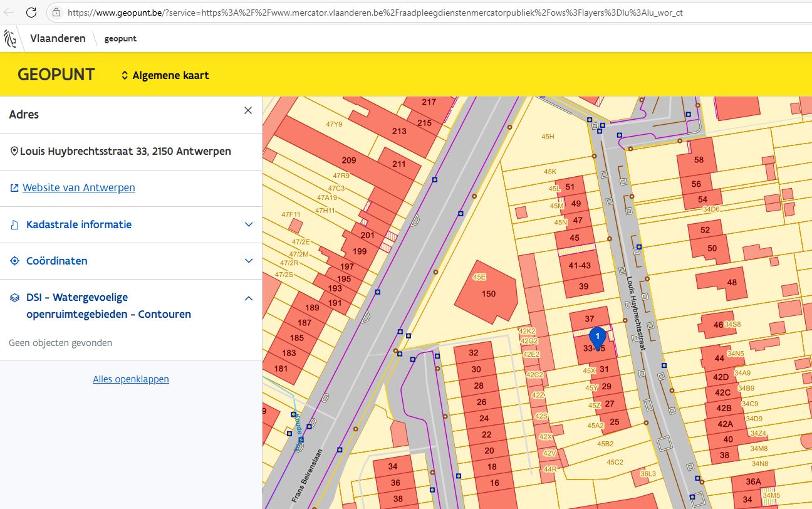Click the browser URL address field
This screenshot has width=812, height=509.
click(x=376, y=12)
